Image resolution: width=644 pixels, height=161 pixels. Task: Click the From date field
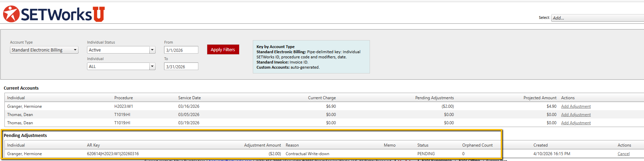pos(181,50)
